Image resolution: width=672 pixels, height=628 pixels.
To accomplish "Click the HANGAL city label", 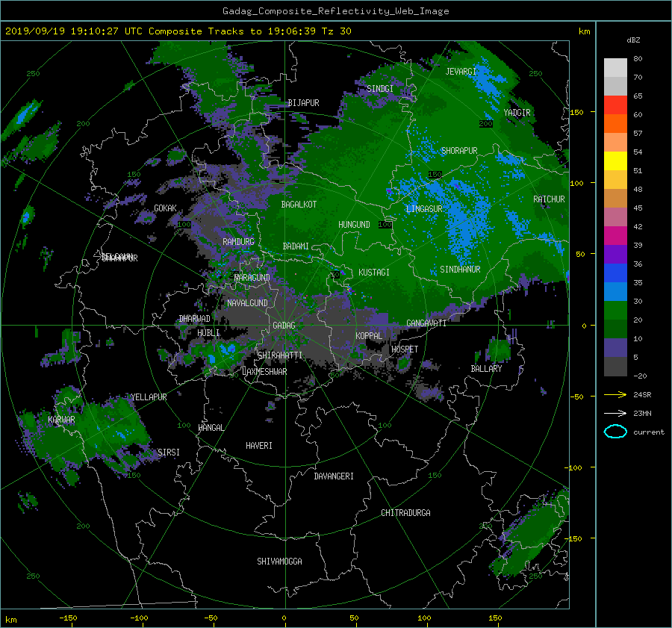I will pos(211,428).
